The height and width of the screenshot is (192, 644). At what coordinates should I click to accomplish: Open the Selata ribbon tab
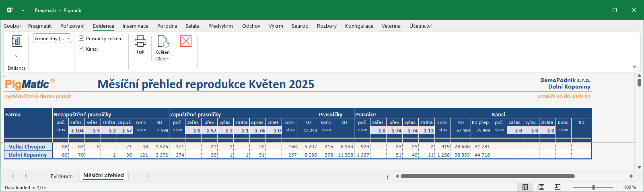point(192,26)
